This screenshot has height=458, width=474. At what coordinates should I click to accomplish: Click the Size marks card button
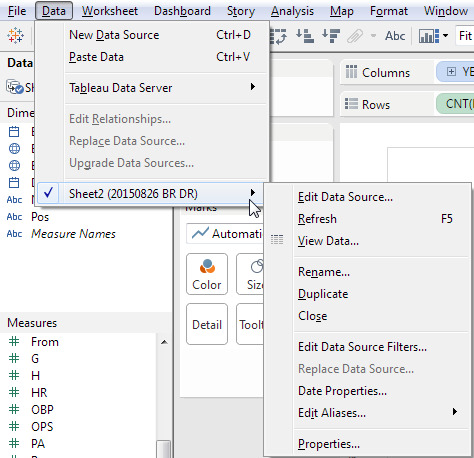click(250, 274)
